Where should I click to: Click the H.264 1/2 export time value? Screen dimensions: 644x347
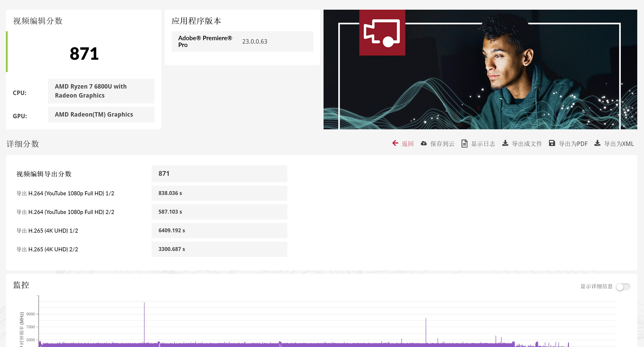click(170, 193)
